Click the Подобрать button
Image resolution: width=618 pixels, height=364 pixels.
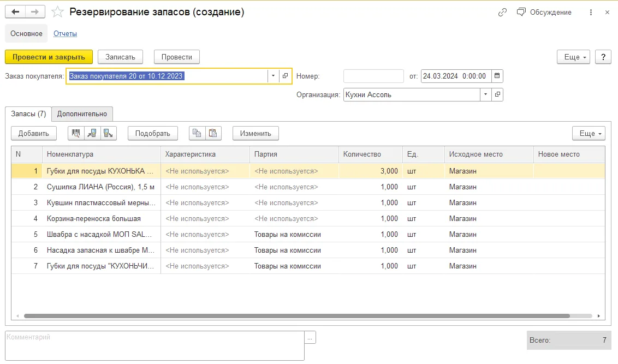tap(152, 133)
